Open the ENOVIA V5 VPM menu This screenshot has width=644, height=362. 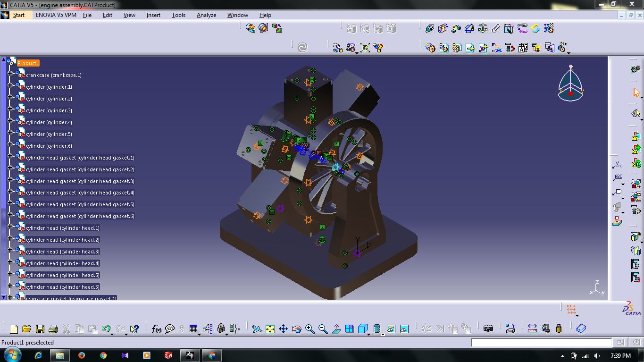pyautogui.click(x=56, y=15)
